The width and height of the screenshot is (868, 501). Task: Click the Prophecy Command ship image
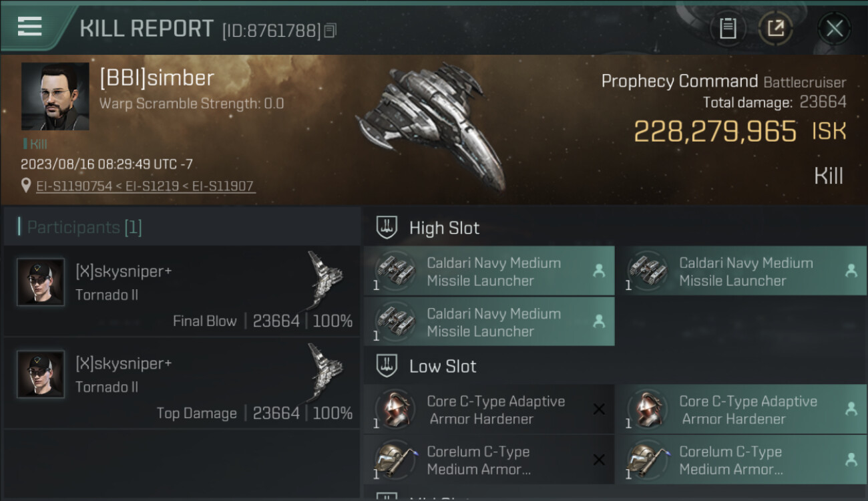[x=431, y=127]
